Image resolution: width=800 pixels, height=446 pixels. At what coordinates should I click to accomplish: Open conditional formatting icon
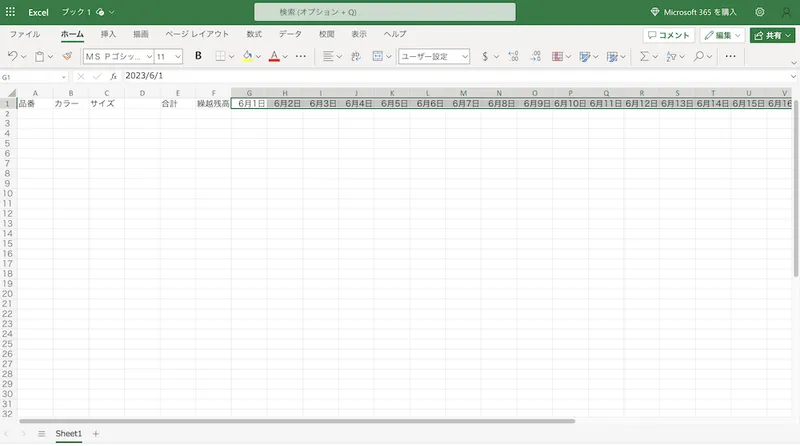[x=557, y=56]
